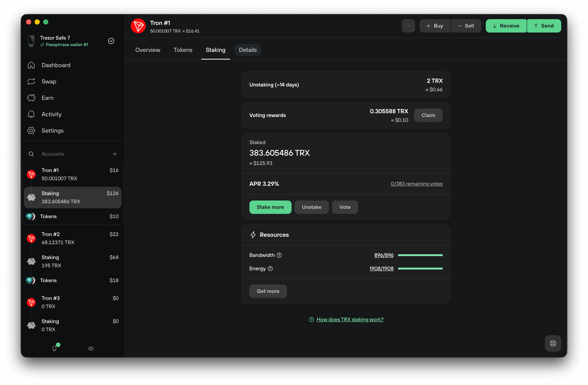Screen dimensions: 588x385
Task: Click the 0/383 remaining votes link
Action: pyautogui.click(x=416, y=184)
